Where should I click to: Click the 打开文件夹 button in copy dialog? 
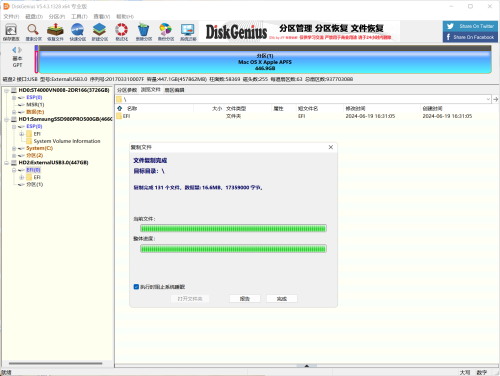pyautogui.click(x=190, y=299)
